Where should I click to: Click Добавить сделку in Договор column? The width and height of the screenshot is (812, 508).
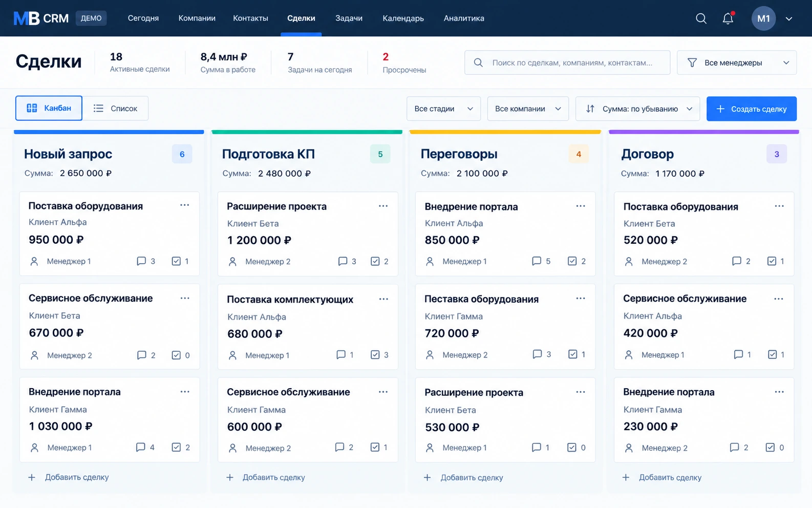(662, 477)
